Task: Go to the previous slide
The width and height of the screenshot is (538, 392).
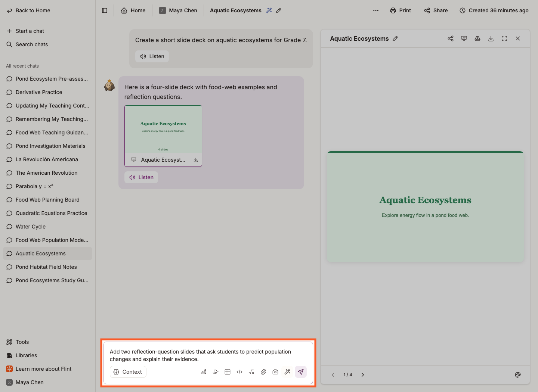Action: click(333, 375)
